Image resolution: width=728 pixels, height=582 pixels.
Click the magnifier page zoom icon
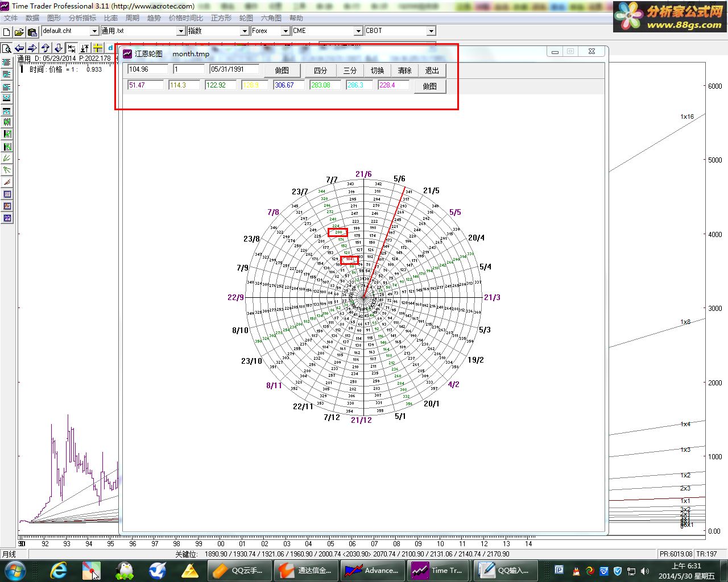point(7,48)
